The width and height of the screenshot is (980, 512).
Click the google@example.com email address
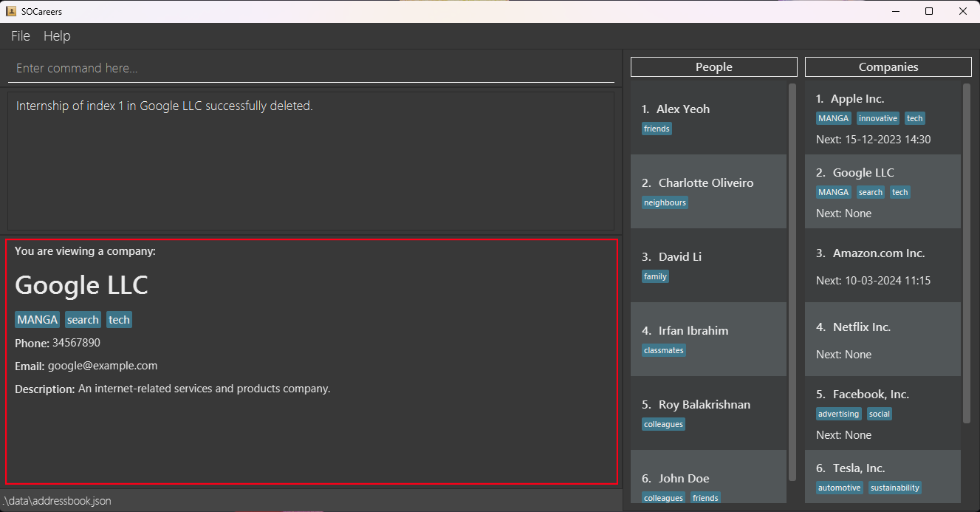pyautogui.click(x=103, y=365)
